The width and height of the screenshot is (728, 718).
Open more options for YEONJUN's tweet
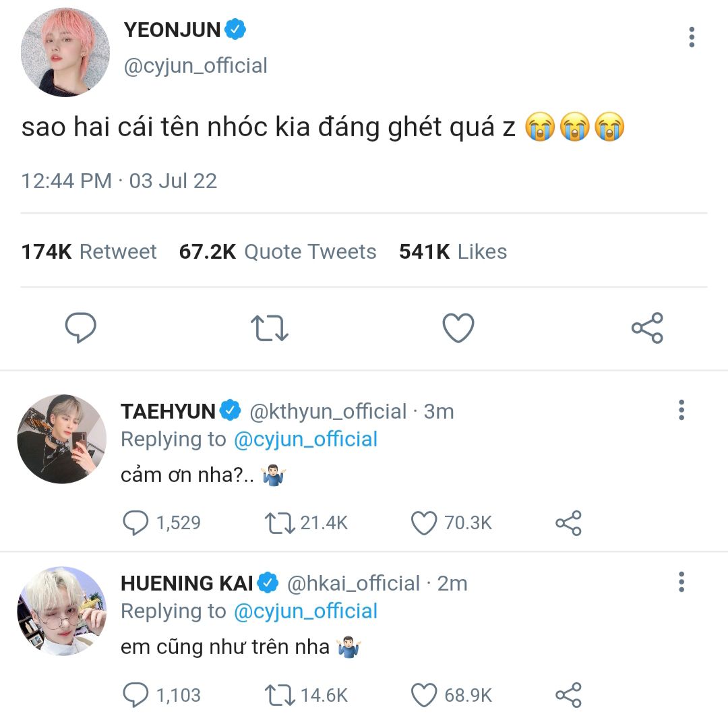tap(692, 37)
